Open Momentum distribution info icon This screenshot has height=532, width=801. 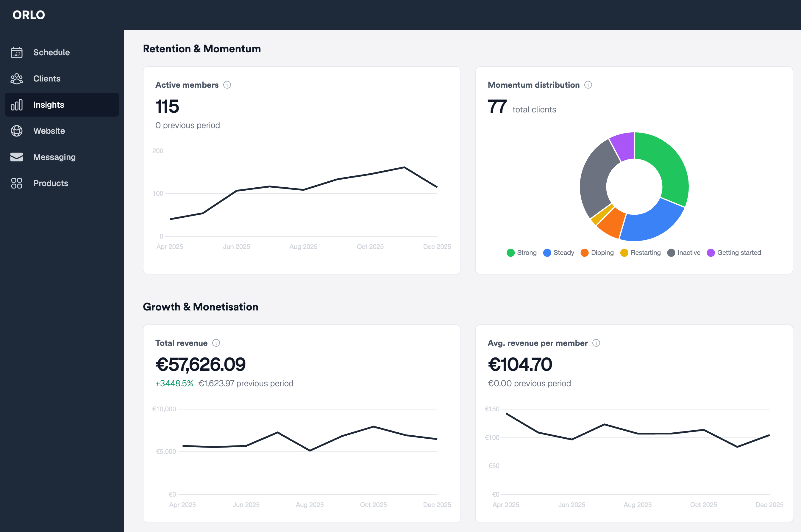[588, 85]
